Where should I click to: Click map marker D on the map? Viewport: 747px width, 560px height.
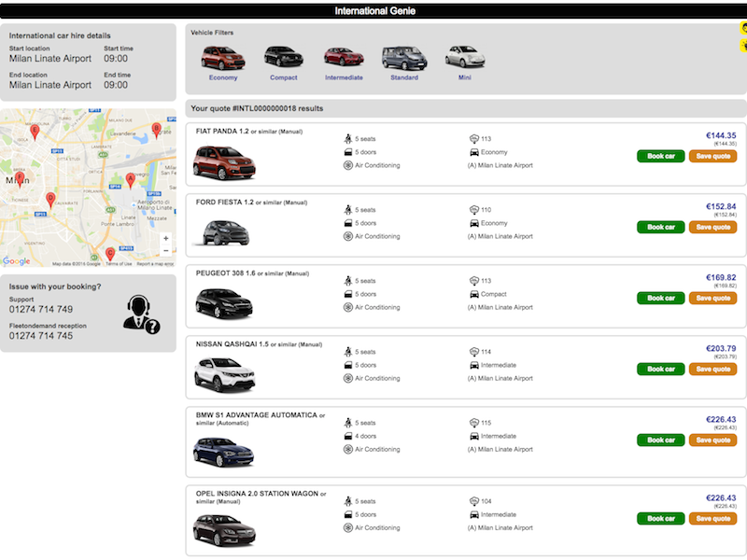click(50, 200)
